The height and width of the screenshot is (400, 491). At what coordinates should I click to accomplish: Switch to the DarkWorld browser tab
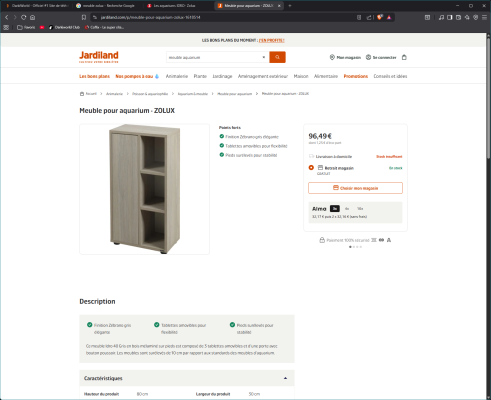[36, 6]
